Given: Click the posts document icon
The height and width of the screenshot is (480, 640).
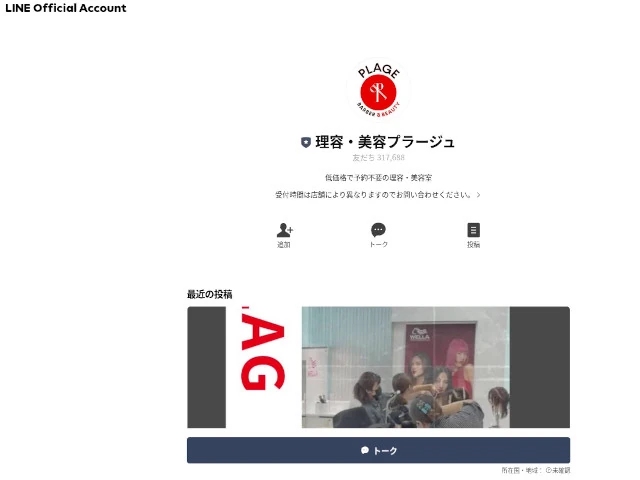Looking at the screenshot, I should click(x=473, y=230).
